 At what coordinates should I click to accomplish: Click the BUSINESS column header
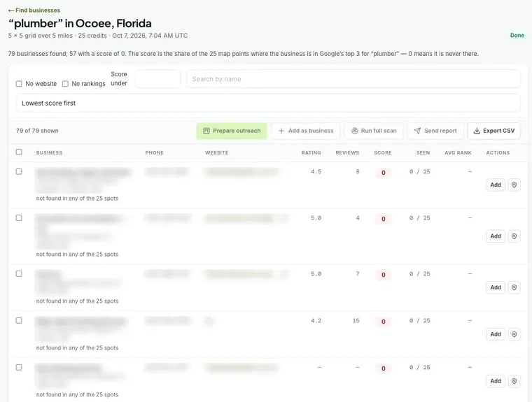[x=49, y=153]
